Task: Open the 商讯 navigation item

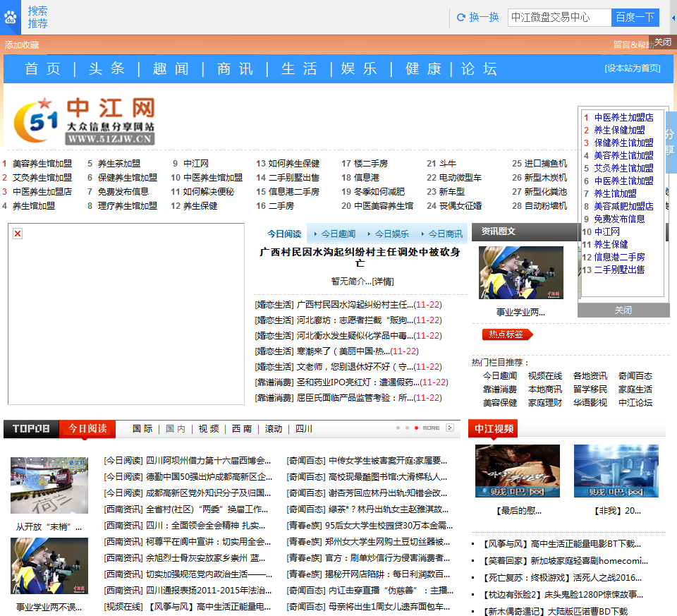Action: point(236,68)
